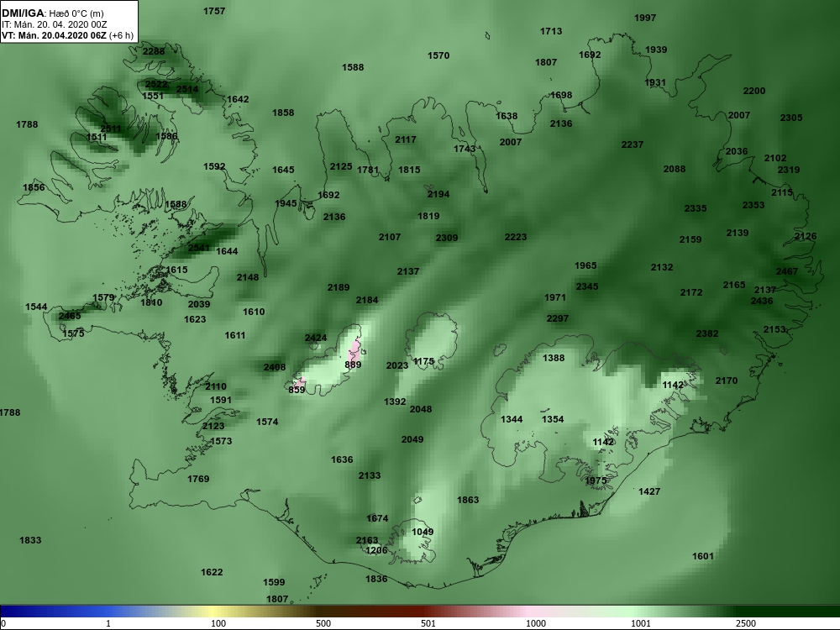The image size is (840, 630).
Task: Click the initial time line "IT: Mán. 20. 04. 2020 00Z"
Action: pyautogui.click(x=55, y=24)
